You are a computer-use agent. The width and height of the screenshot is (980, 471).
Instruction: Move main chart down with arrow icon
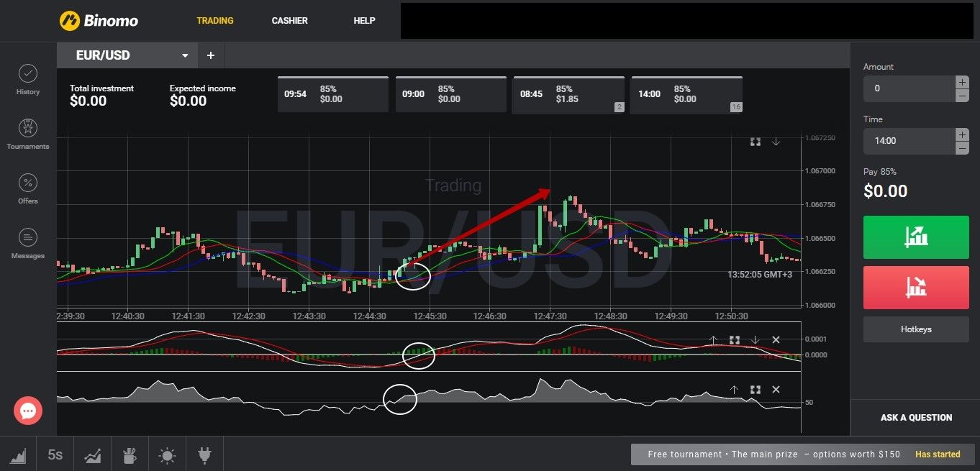pyautogui.click(x=776, y=142)
